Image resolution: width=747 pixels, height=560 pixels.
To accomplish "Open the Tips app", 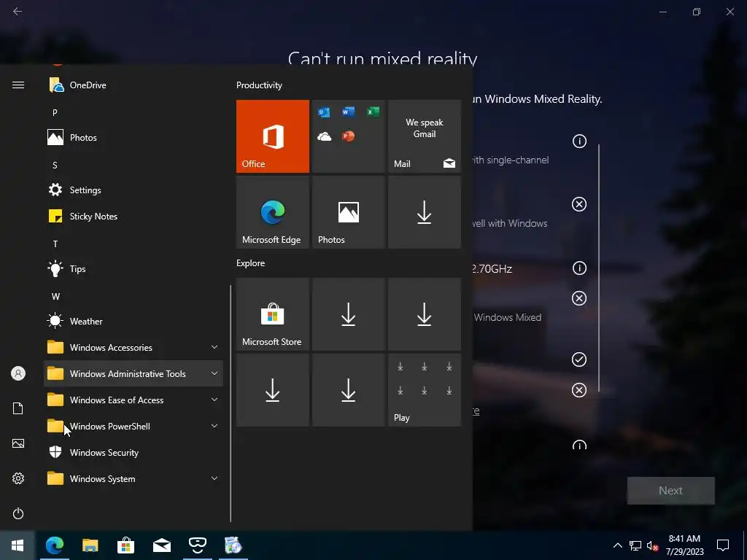I will (133, 268).
